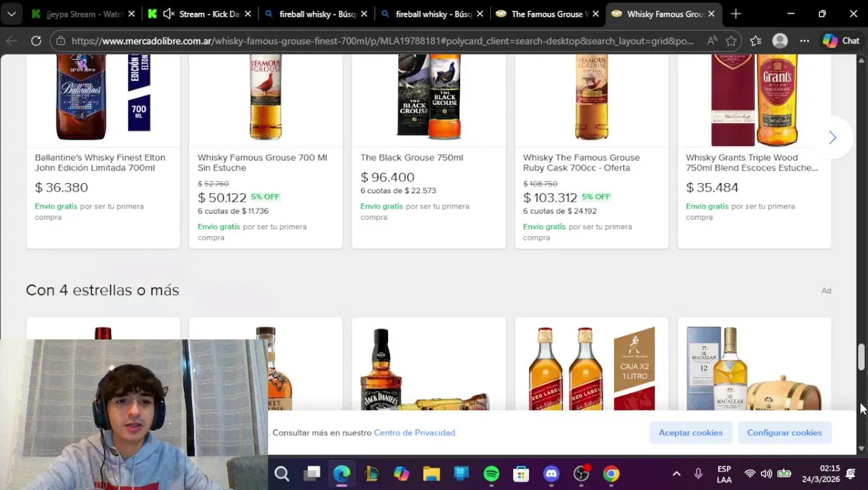Open OBS Studio from the taskbar
The width and height of the screenshot is (868, 490).
click(581, 474)
